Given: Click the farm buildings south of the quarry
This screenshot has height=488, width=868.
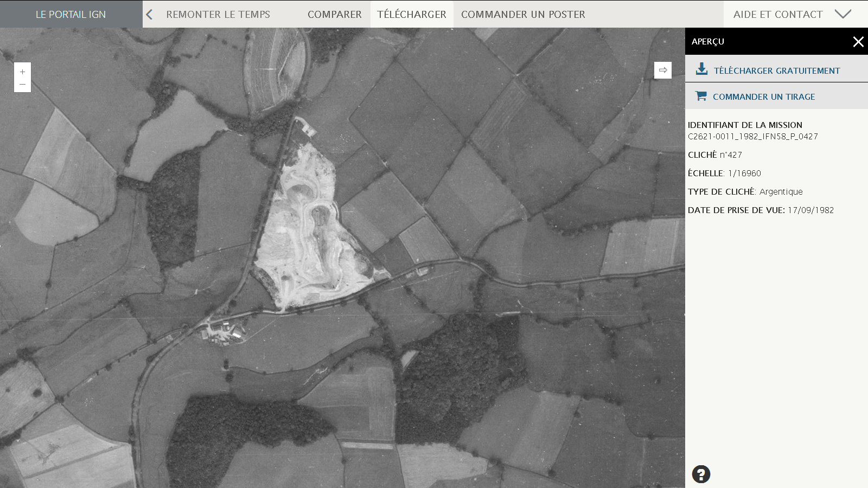Looking at the screenshot, I should tap(224, 332).
